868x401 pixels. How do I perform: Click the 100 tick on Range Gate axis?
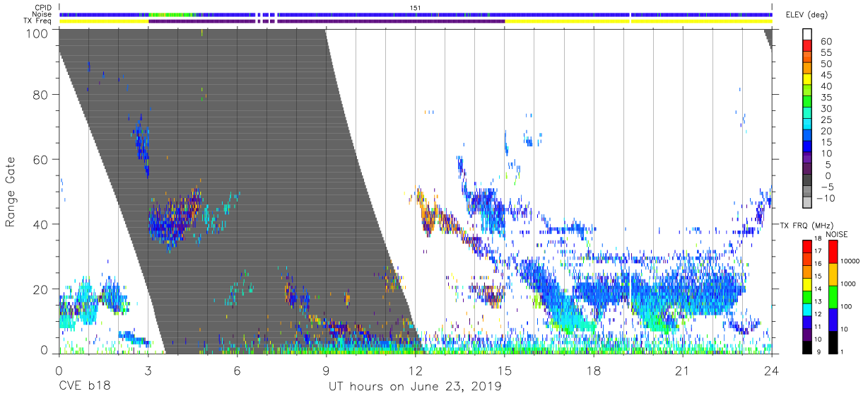pos(37,33)
